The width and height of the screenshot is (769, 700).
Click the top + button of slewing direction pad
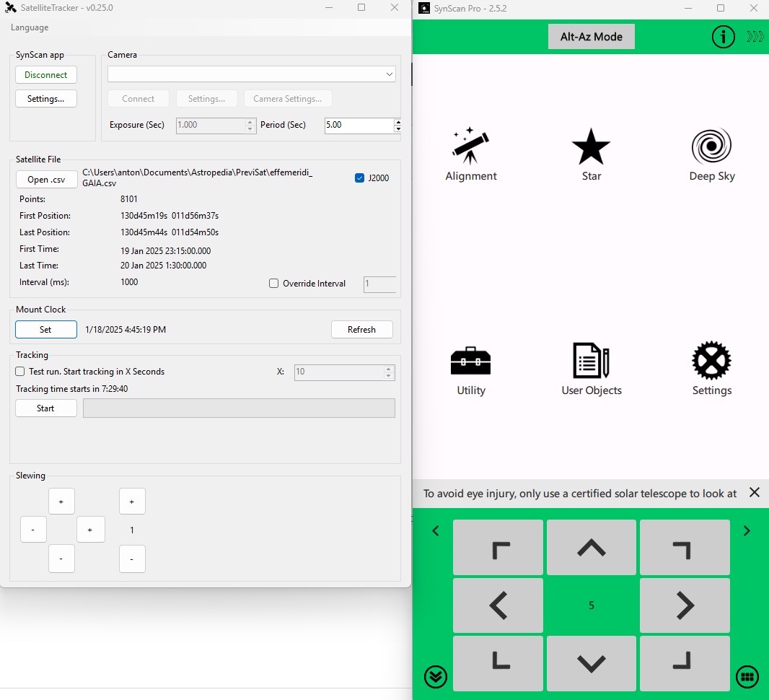[61, 502]
